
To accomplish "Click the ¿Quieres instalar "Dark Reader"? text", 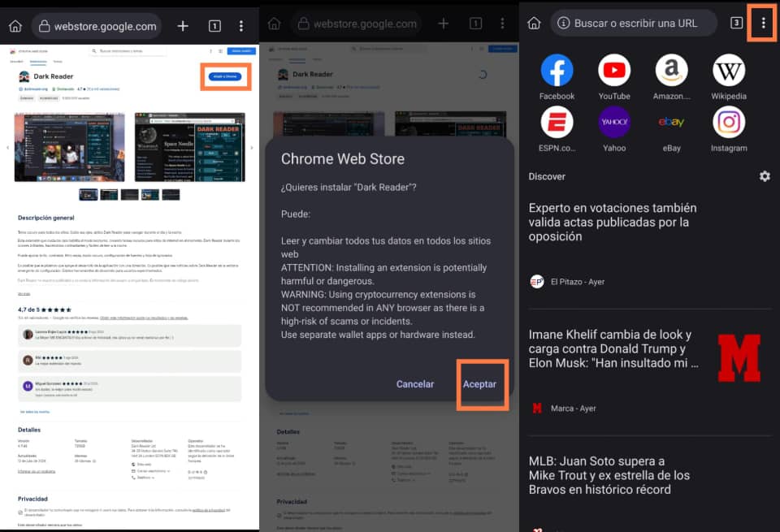I will coord(349,188).
